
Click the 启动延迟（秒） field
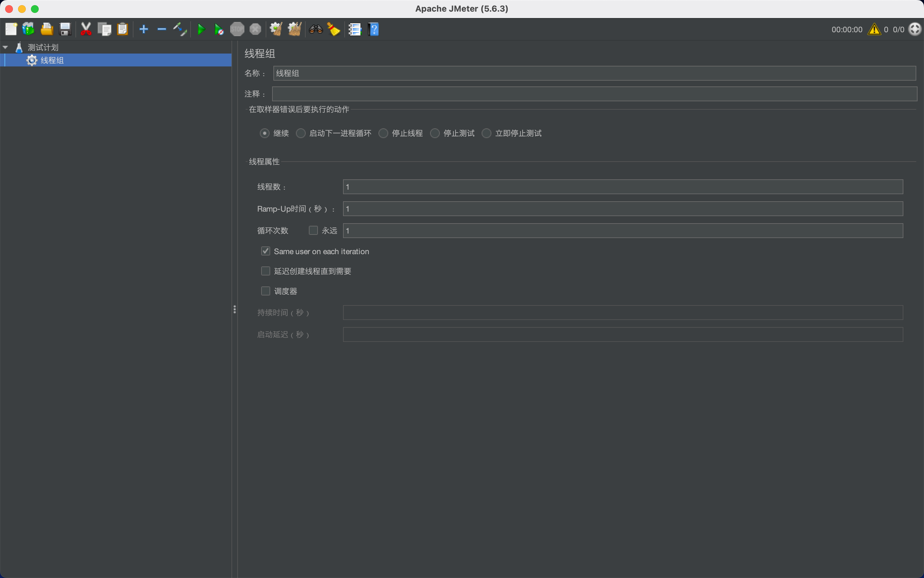[x=623, y=334]
